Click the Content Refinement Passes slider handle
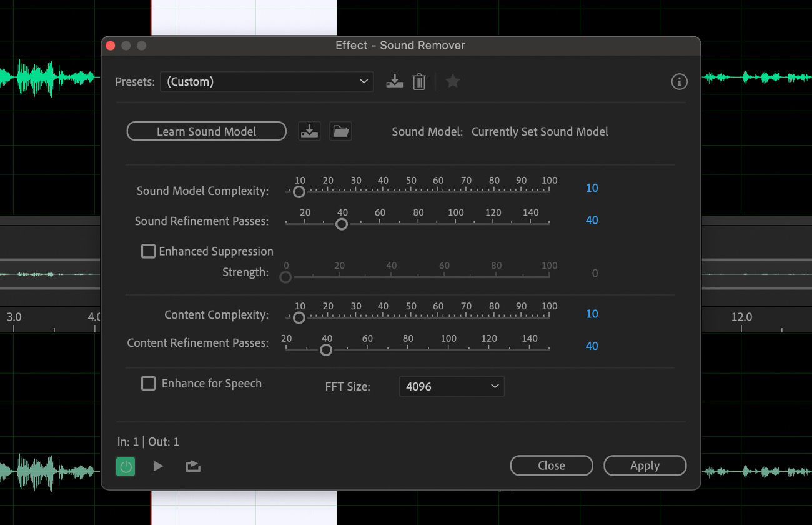The width and height of the screenshot is (812, 525). coord(325,350)
